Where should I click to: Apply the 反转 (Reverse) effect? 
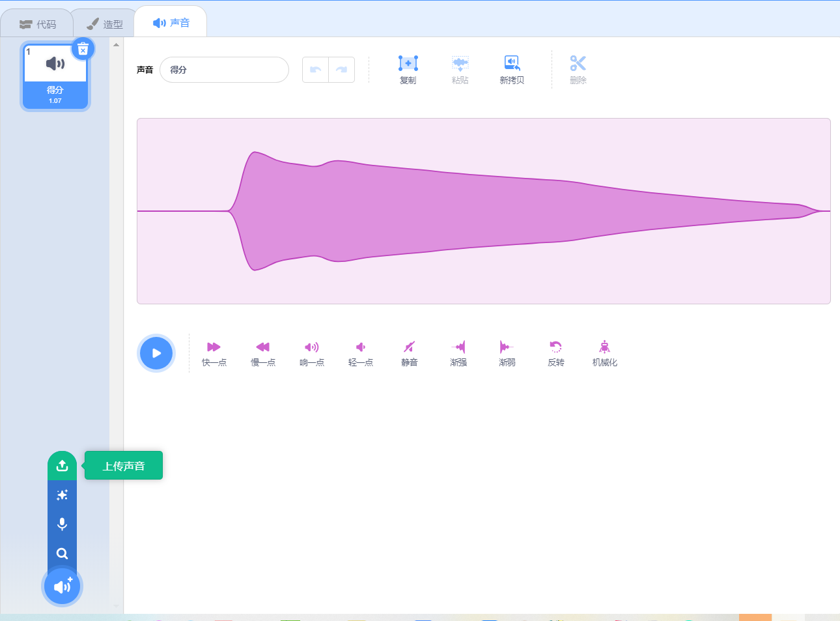coord(556,353)
